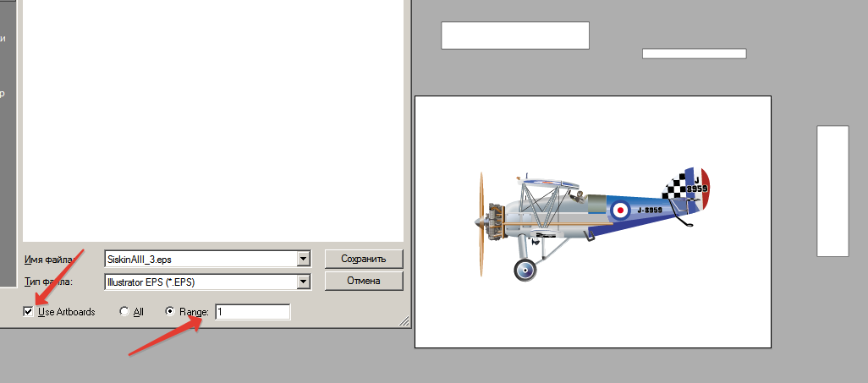Select the Range radio button

point(171,312)
